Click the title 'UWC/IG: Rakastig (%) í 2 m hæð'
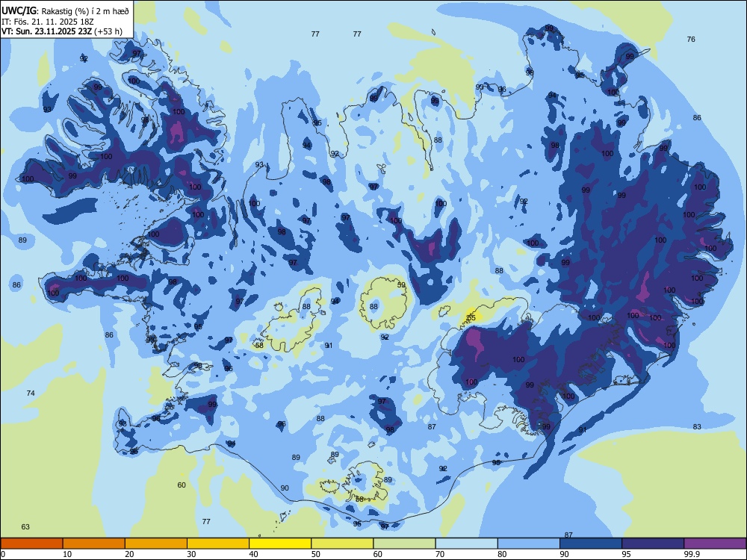 pos(65,10)
